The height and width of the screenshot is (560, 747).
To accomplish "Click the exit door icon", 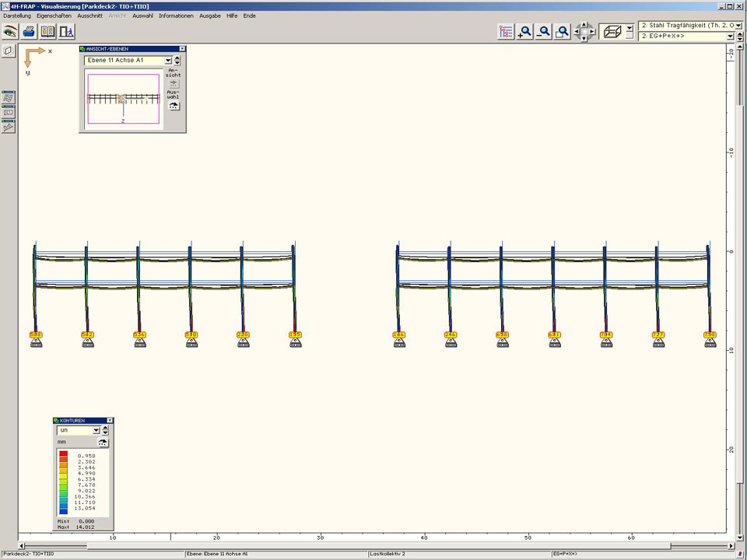I will [67, 32].
